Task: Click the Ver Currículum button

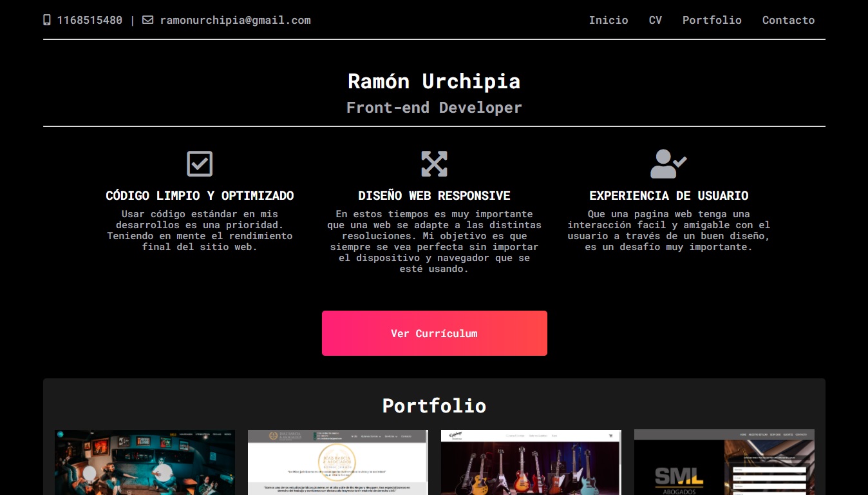Action: 435,333
